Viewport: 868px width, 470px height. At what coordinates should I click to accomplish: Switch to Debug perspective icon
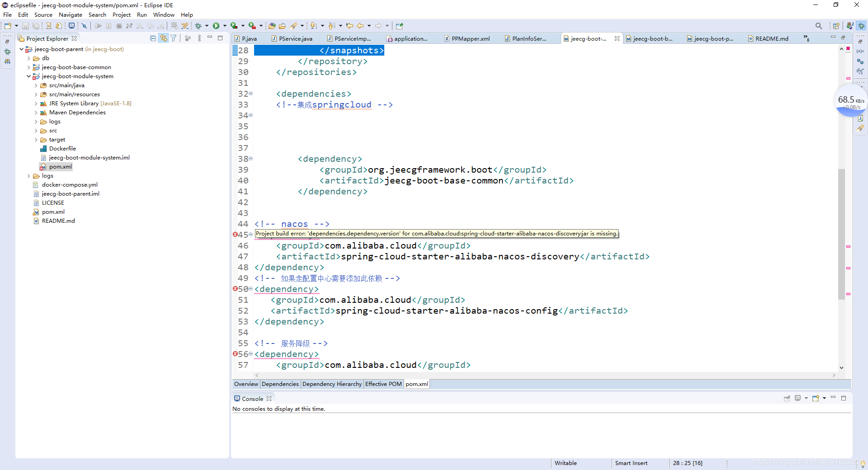point(862,26)
